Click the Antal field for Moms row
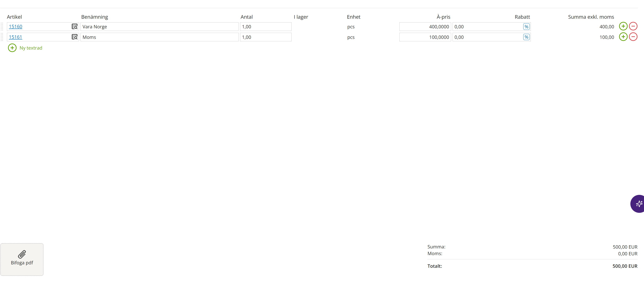Screen dimensions: 644x282 point(265,37)
